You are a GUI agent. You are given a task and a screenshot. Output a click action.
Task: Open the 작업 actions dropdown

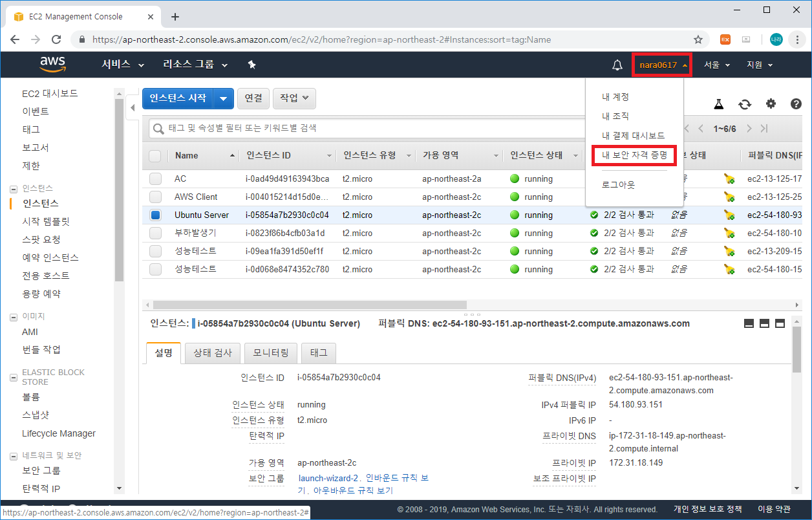(294, 98)
